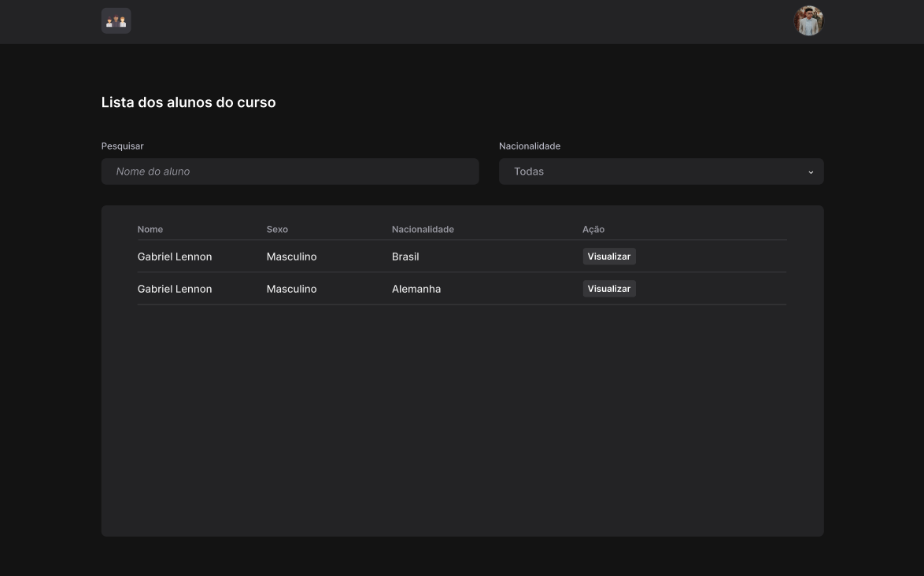Click the Alemanha nationality cell

click(x=416, y=288)
